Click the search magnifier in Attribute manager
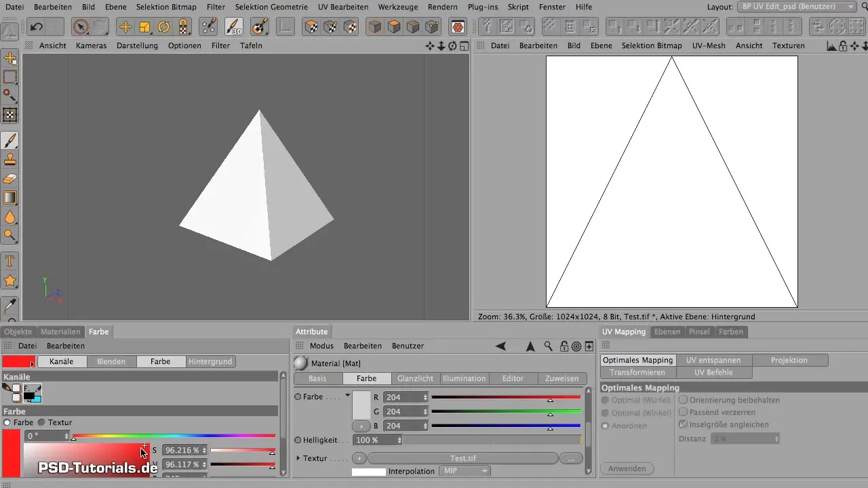The width and height of the screenshot is (868, 488). (548, 346)
